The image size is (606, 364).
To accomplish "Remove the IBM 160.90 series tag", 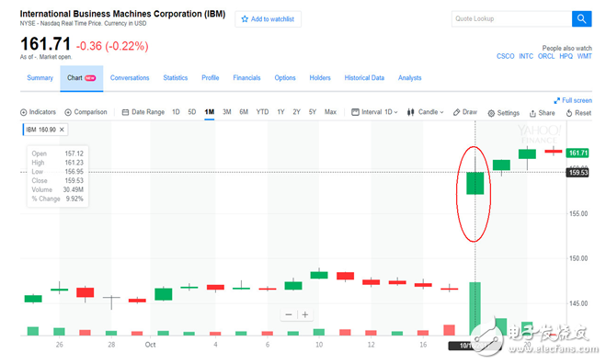I will (x=62, y=130).
